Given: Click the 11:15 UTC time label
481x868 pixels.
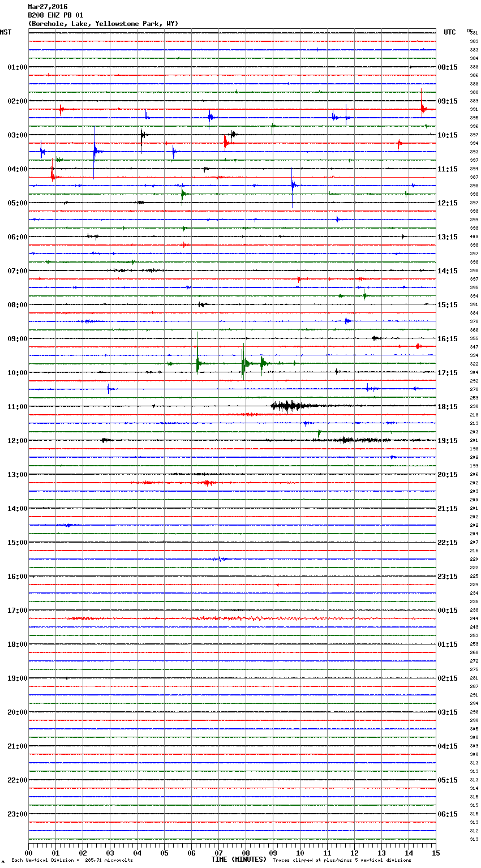Looking at the screenshot, I should (448, 169).
